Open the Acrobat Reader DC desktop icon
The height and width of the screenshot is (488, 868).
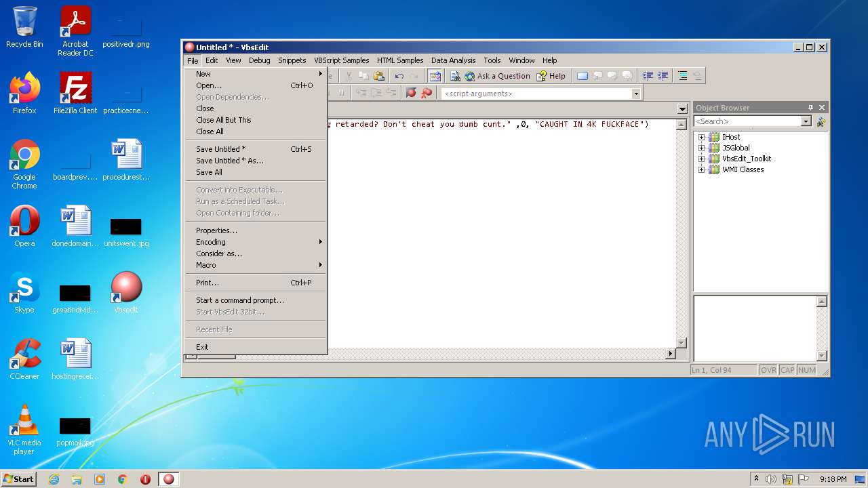[x=75, y=30]
